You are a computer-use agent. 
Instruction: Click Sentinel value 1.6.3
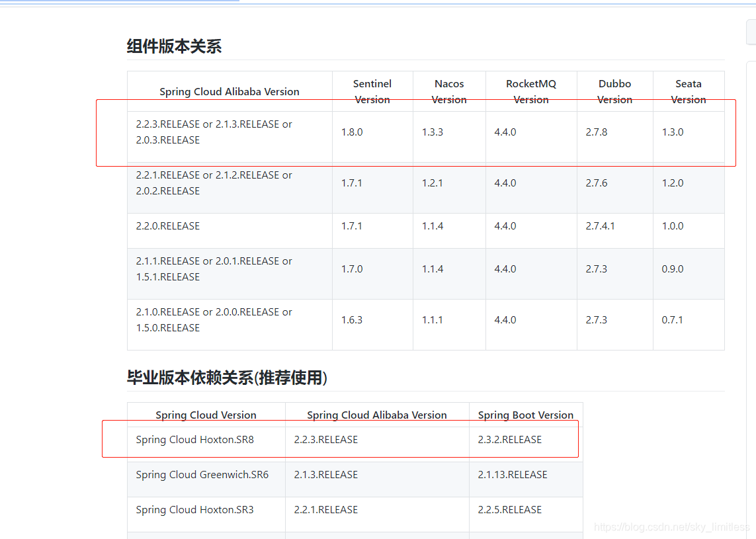pyautogui.click(x=352, y=320)
